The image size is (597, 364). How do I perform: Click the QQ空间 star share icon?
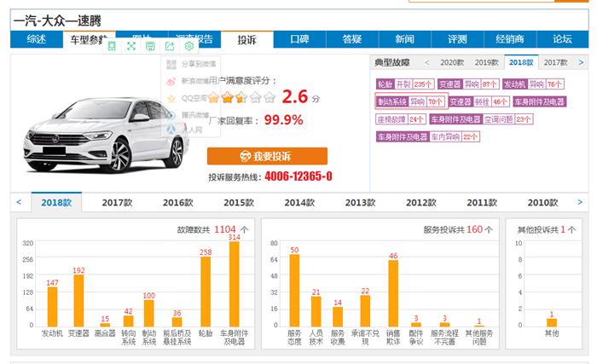[171, 99]
